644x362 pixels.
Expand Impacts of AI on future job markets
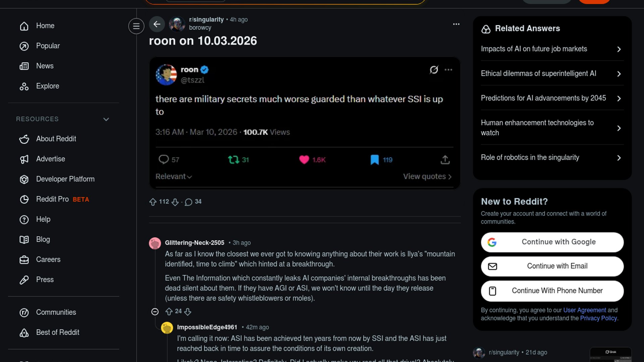552,49
